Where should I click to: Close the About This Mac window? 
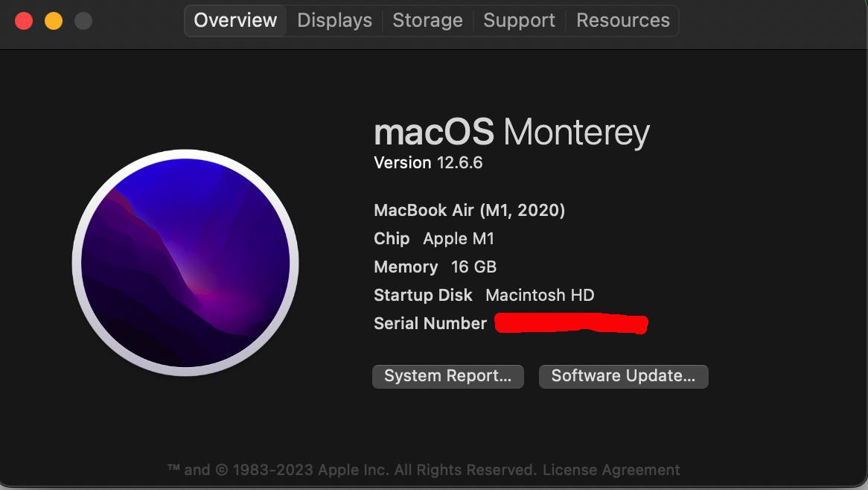pos(24,21)
